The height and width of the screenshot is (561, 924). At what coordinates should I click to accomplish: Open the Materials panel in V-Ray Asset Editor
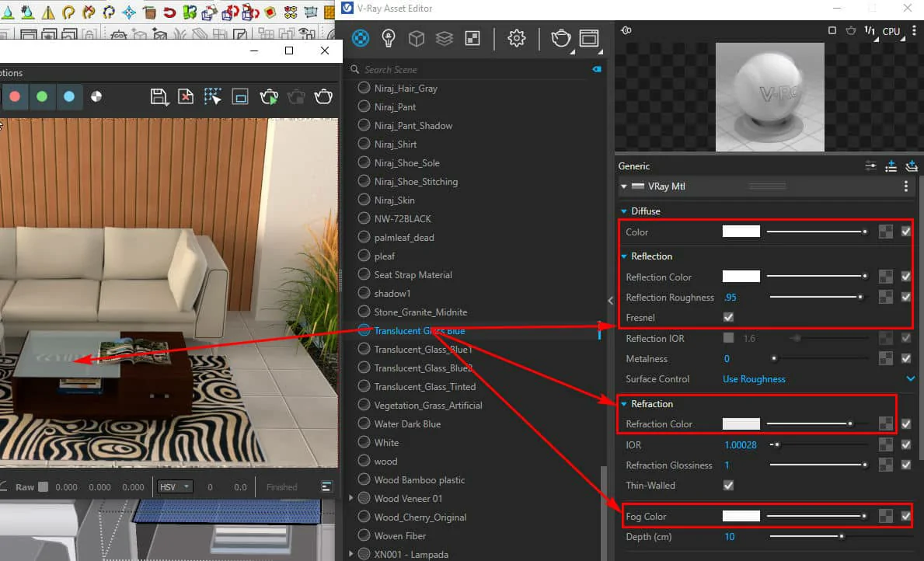click(x=360, y=38)
